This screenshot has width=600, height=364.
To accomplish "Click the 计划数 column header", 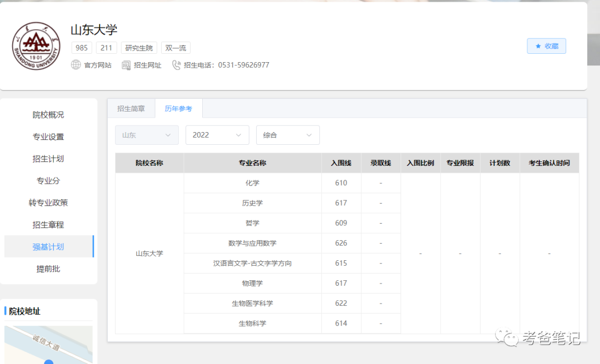I will pyautogui.click(x=500, y=163).
